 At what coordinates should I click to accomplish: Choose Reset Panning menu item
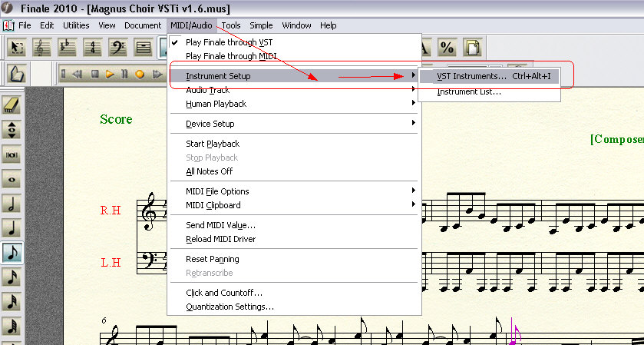pos(294,259)
